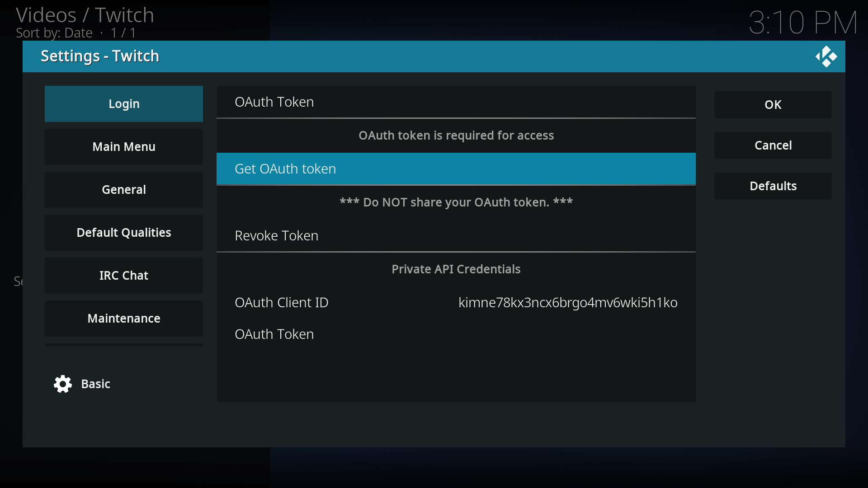868x488 pixels.
Task: Select the Maintenance settings tab
Action: click(124, 318)
